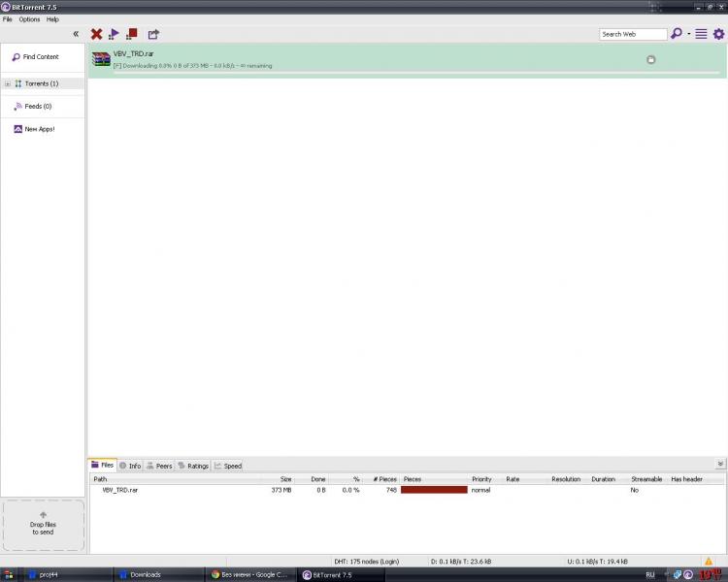Click the warning icon in status bar

[x=709, y=561]
